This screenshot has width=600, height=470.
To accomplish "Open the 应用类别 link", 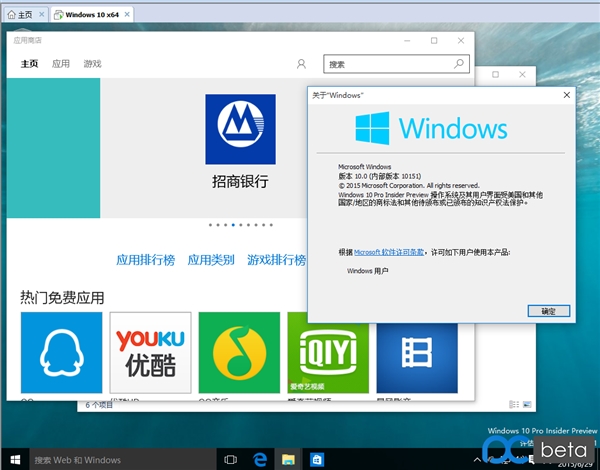I will tap(211, 260).
